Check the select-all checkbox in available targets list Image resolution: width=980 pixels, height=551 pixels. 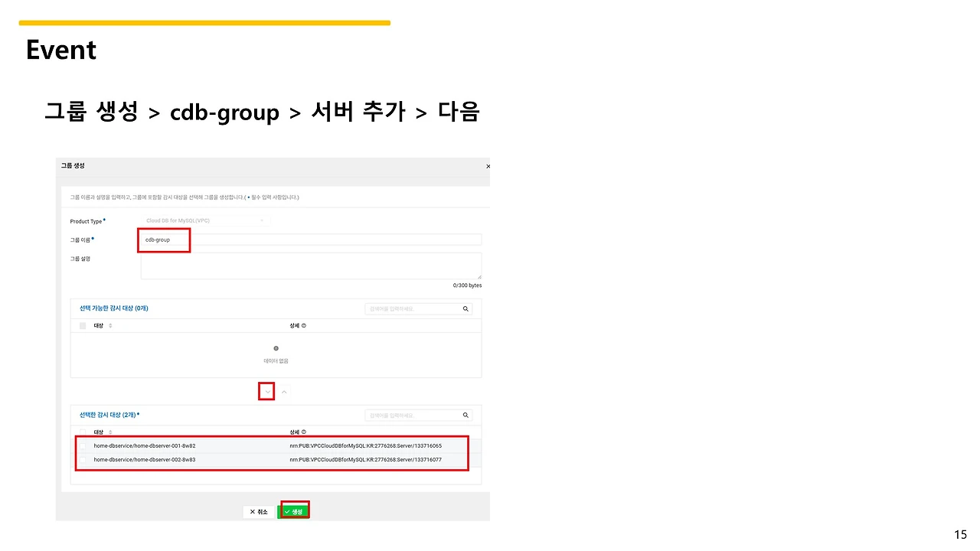82,325
